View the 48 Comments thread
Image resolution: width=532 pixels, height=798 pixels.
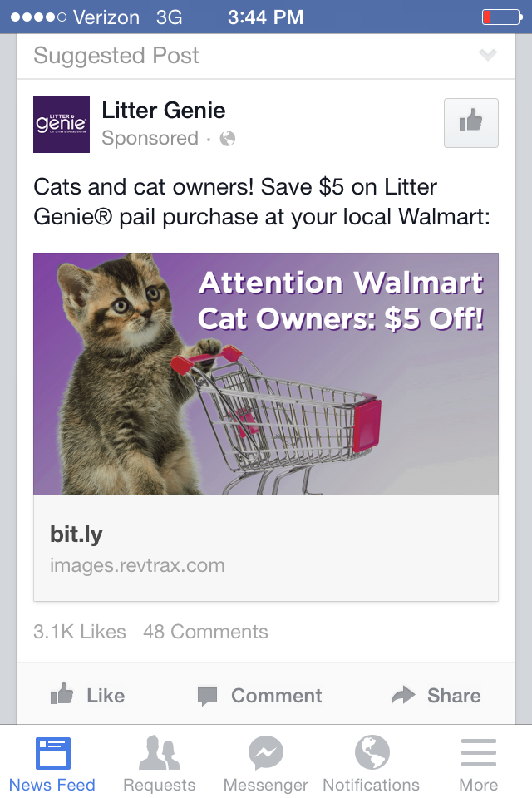205,632
